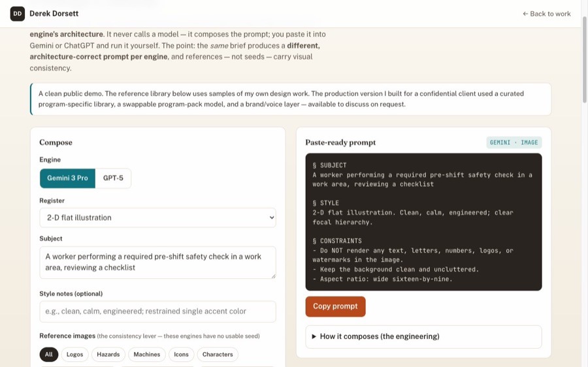Image resolution: width=588 pixels, height=367 pixels.
Task: Click the § CONSTRAINTS line in prompt
Action: tap(337, 241)
